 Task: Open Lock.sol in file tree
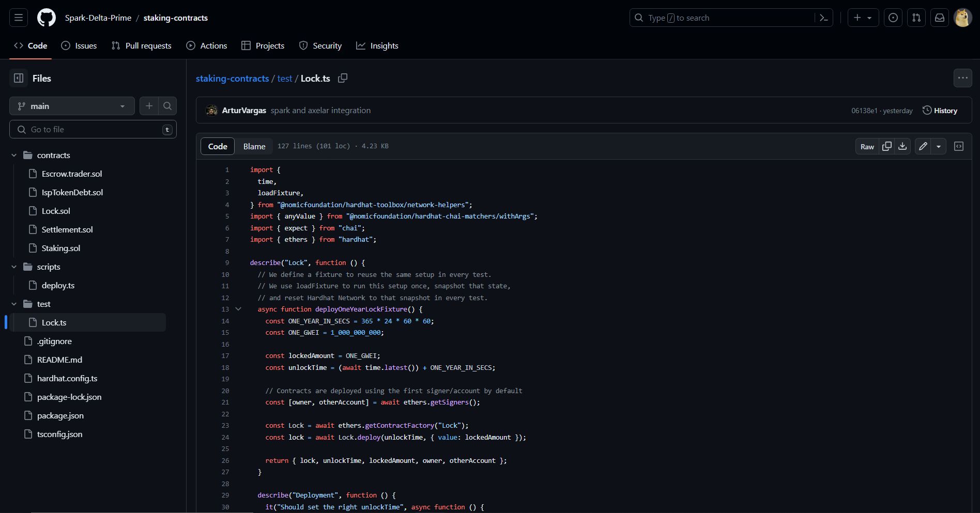coord(56,211)
